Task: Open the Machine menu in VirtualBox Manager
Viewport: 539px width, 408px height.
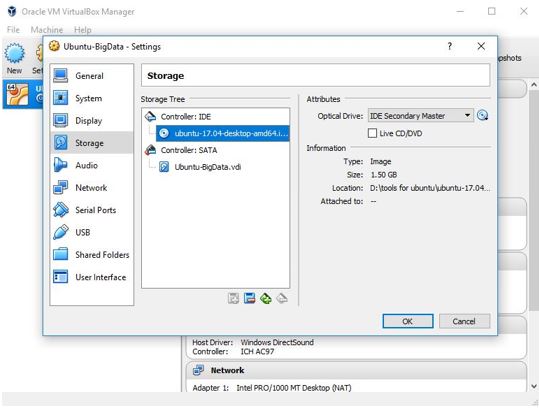Action: tap(47, 30)
